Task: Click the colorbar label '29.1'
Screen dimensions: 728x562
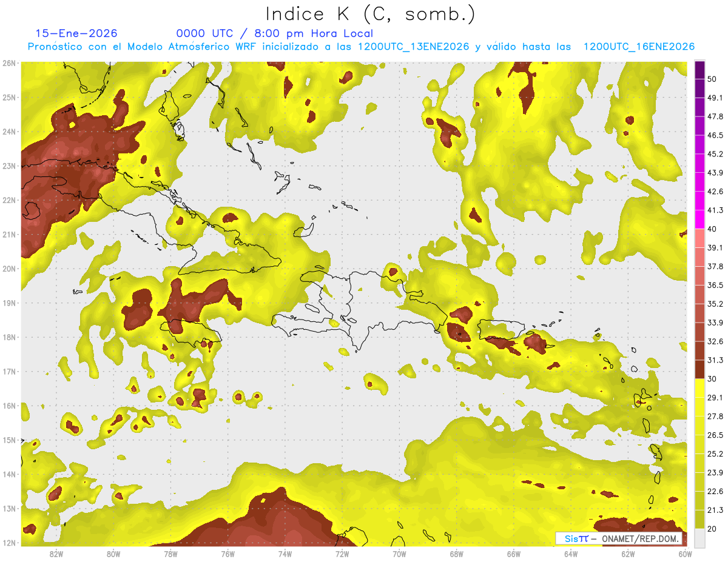Action: (x=715, y=397)
